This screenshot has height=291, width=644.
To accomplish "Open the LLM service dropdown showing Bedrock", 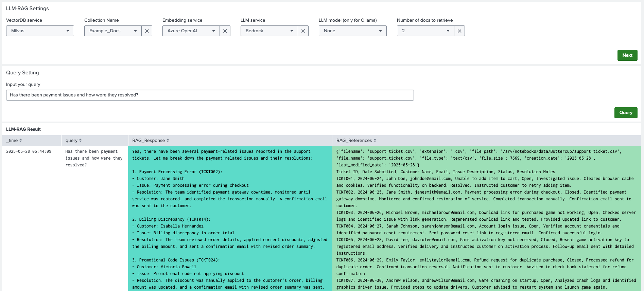I will pos(269,31).
